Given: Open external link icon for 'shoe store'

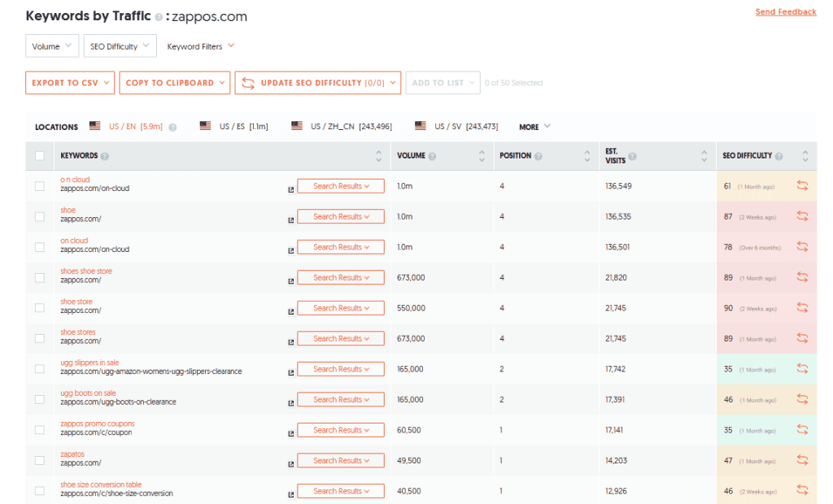Looking at the screenshot, I should tap(291, 311).
